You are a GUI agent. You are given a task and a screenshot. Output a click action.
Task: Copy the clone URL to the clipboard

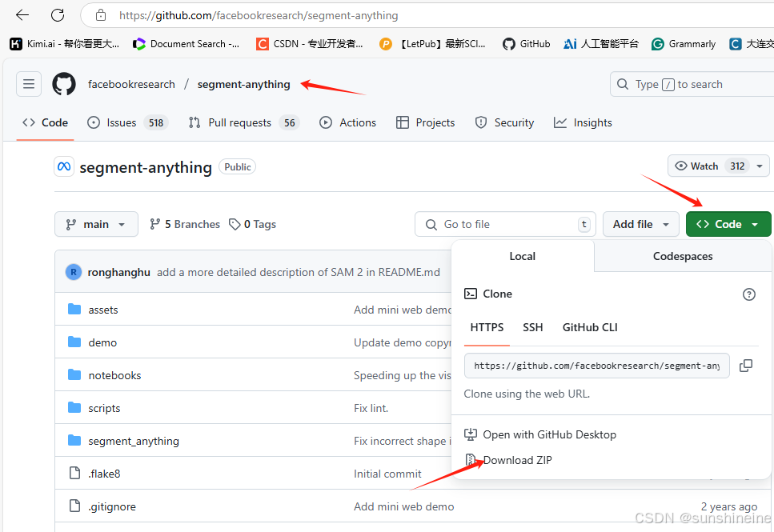tap(746, 366)
